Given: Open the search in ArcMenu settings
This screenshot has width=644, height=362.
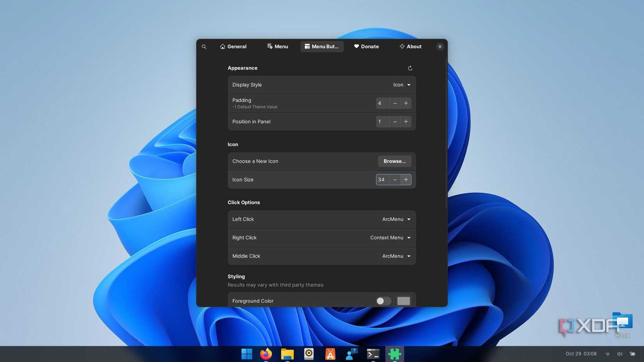Looking at the screenshot, I should click(204, 46).
